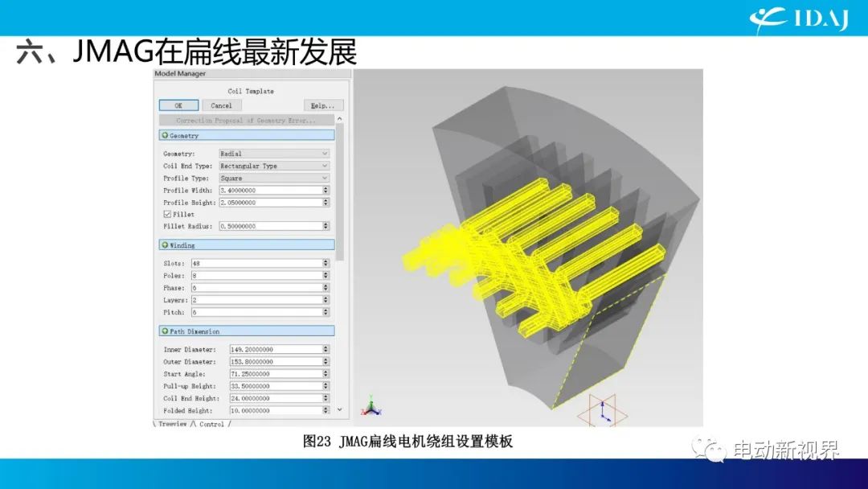This screenshot has height=489, width=868.
Task: Open the Help... button
Action: [x=323, y=105]
